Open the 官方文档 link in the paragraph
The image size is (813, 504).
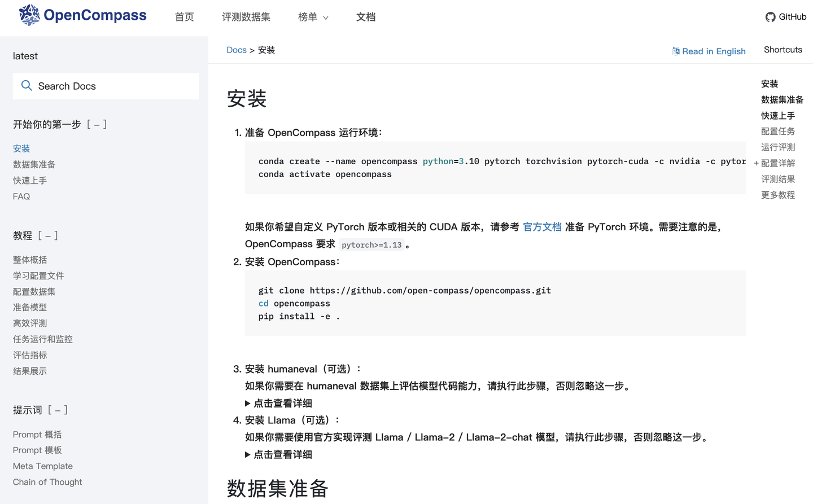(x=541, y=227)
